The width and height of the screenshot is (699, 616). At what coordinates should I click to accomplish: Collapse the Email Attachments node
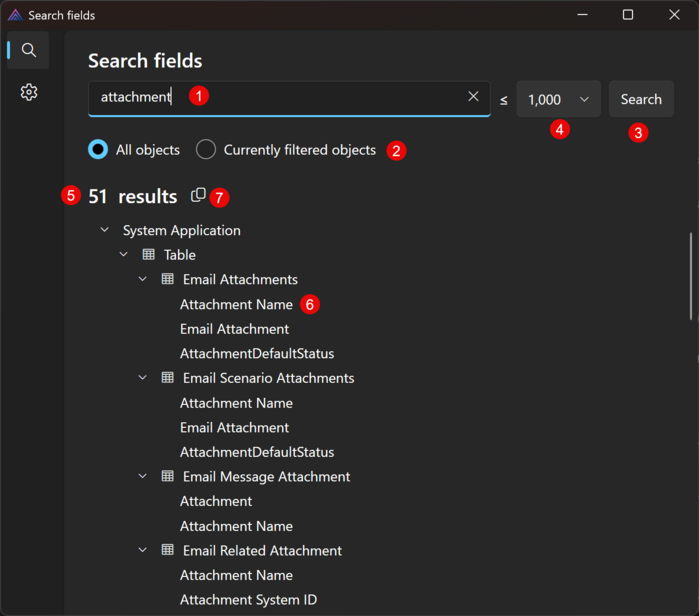[143, 280]
